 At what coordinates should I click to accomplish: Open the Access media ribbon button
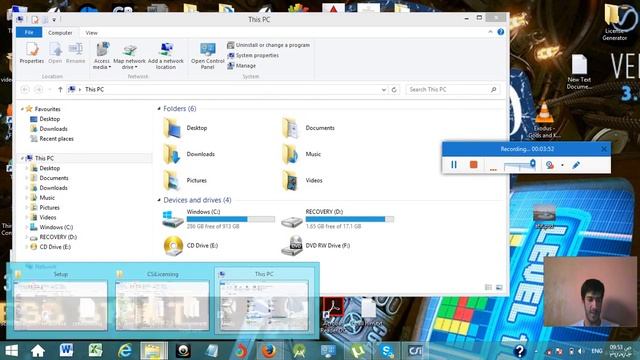[x=102, y=56]
